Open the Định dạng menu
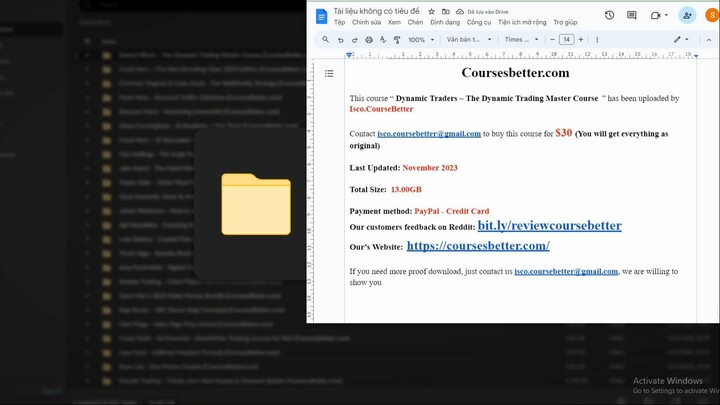This screenshot has height=405, width=720. [444, 22]
